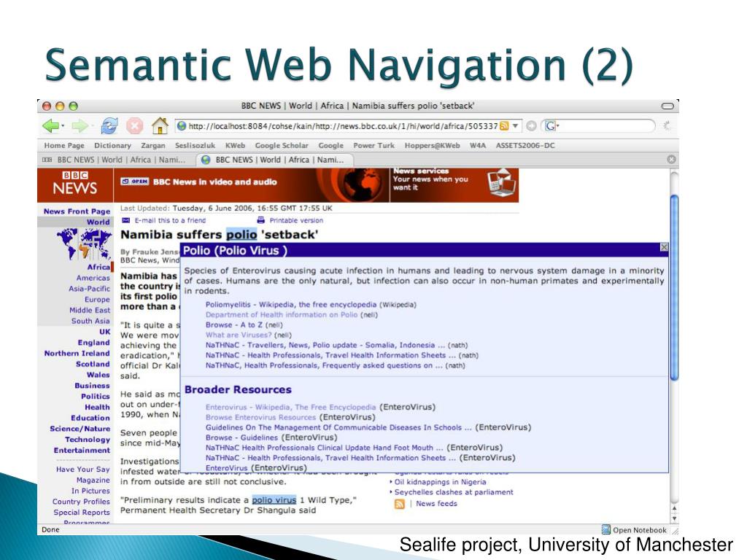Click the scrollbar down arrow
Viewport: 747px width, 560px height.
click(x=673, y=518)
